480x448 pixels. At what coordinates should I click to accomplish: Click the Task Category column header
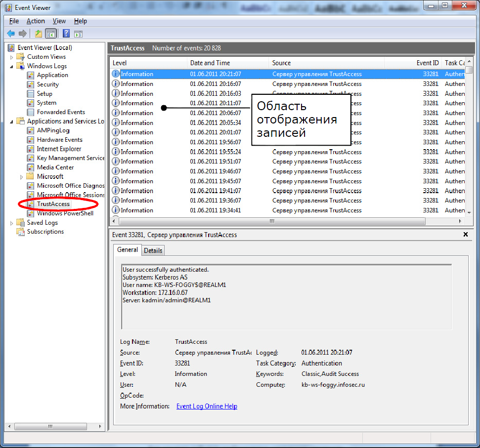tap(454, 63)
